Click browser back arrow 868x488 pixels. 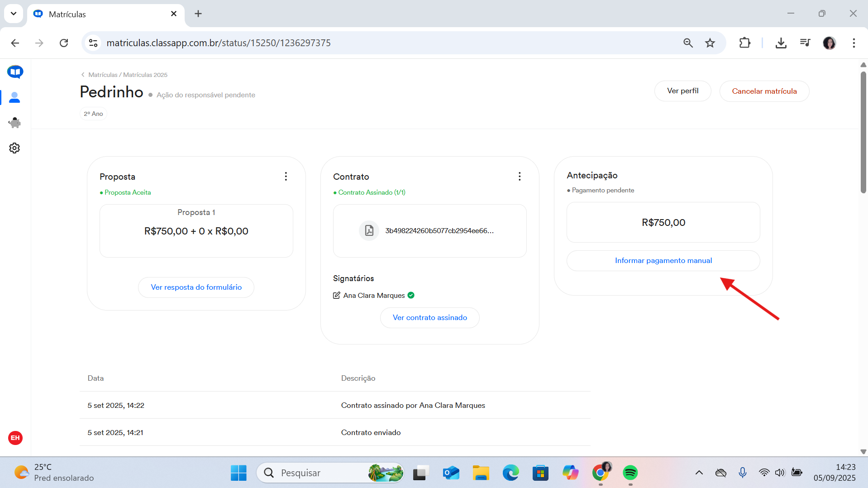click(15, 43)
